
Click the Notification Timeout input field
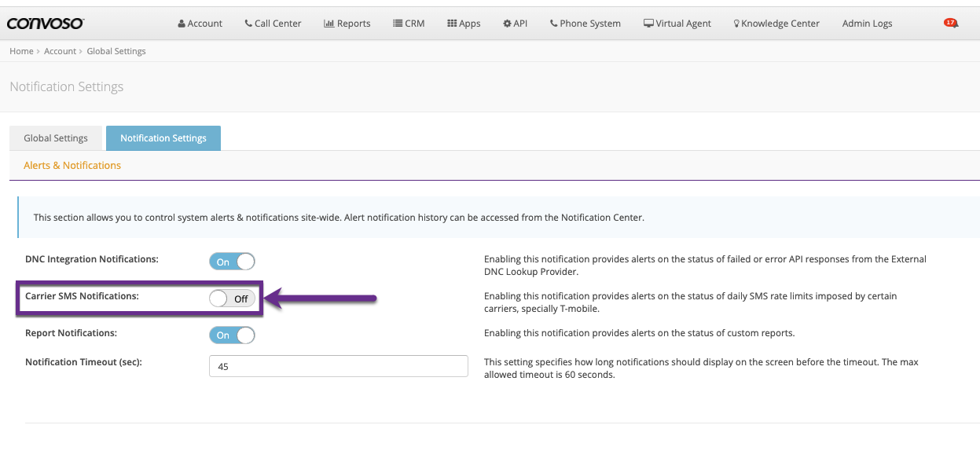tap(339, 366)
